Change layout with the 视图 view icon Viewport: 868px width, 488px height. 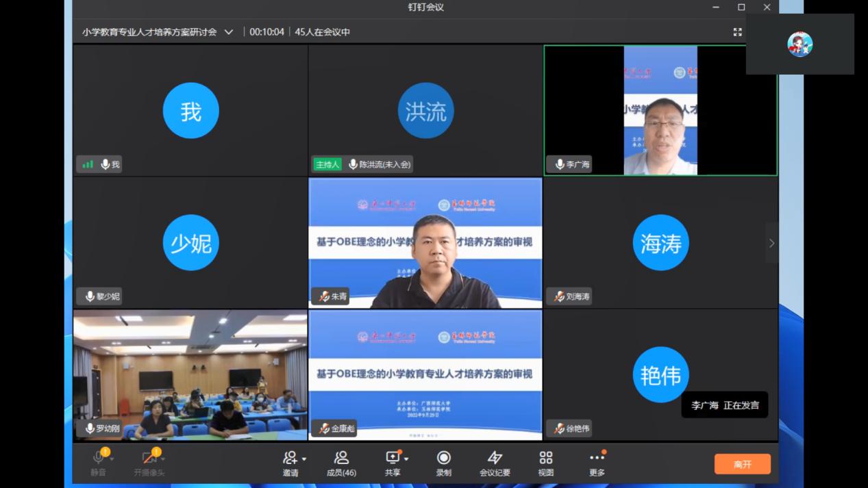(546, 463)
